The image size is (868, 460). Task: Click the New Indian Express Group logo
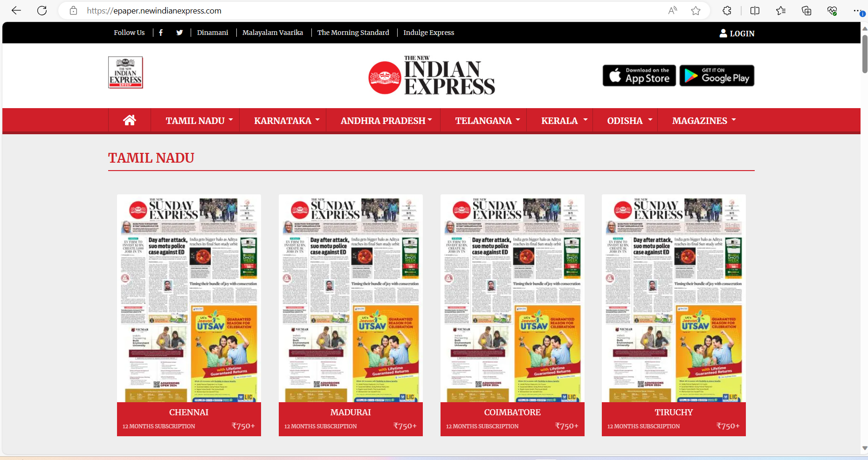click(x=125, y=72)
